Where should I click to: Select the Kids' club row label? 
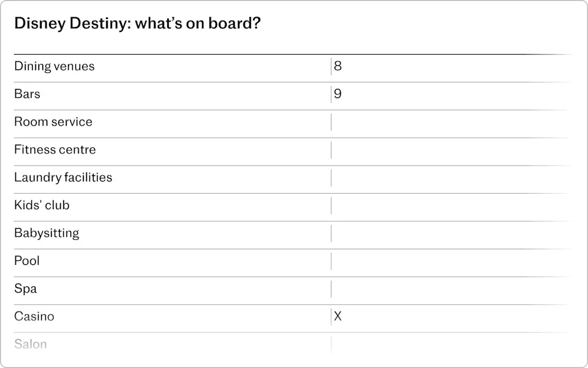tap(42, 205)
